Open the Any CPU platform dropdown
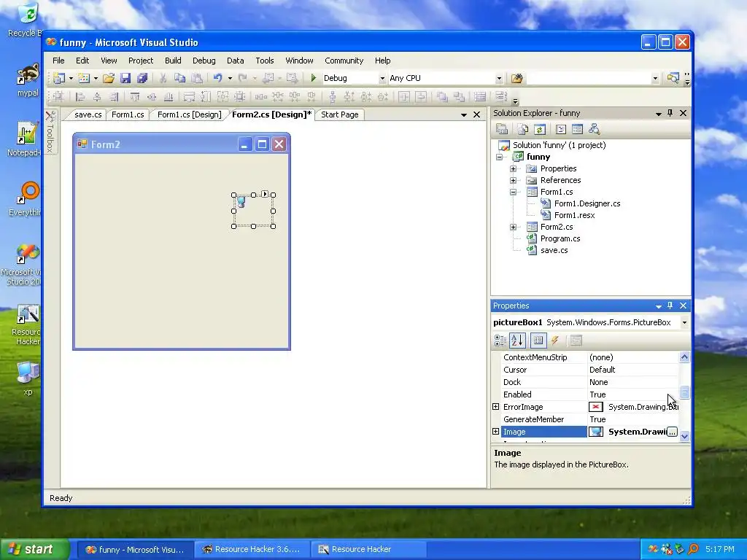747x560 pixels. (499, 79)
